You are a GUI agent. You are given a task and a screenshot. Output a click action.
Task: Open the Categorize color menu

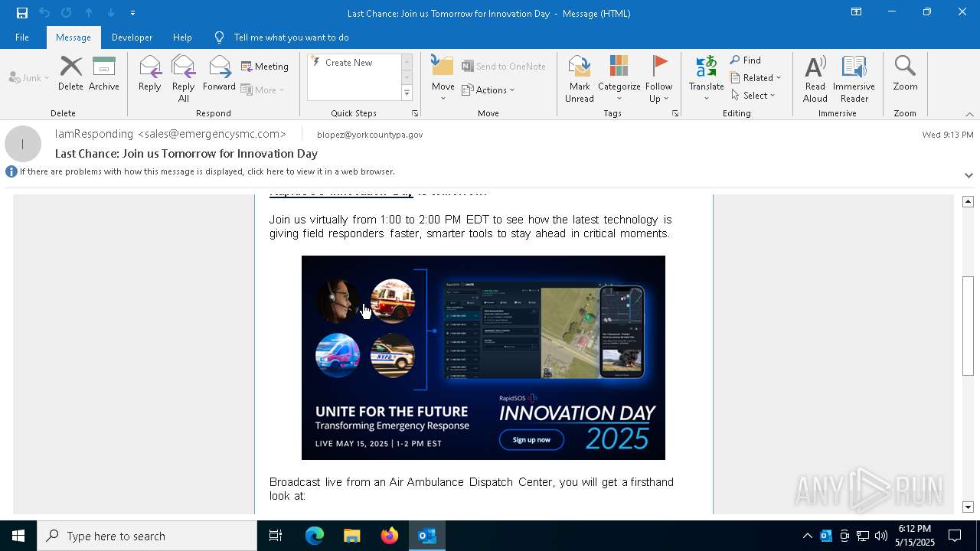pyautogui.click(x=619, y=79)
